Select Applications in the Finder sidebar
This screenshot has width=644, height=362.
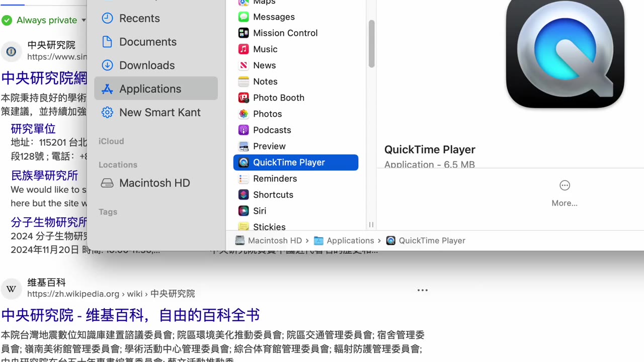156,88
